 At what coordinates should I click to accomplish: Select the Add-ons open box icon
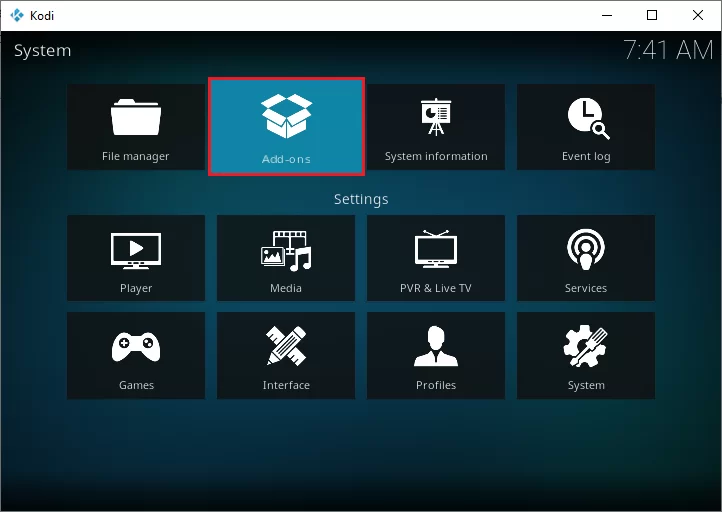click(x=286, y=116)
